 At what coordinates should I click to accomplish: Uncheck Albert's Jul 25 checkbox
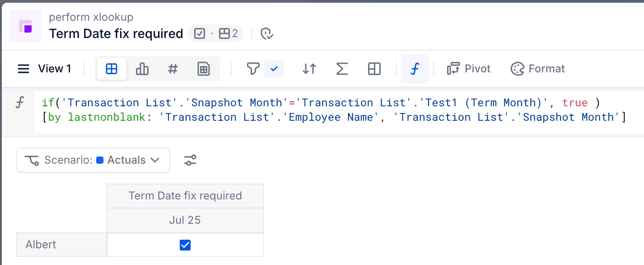185,245
